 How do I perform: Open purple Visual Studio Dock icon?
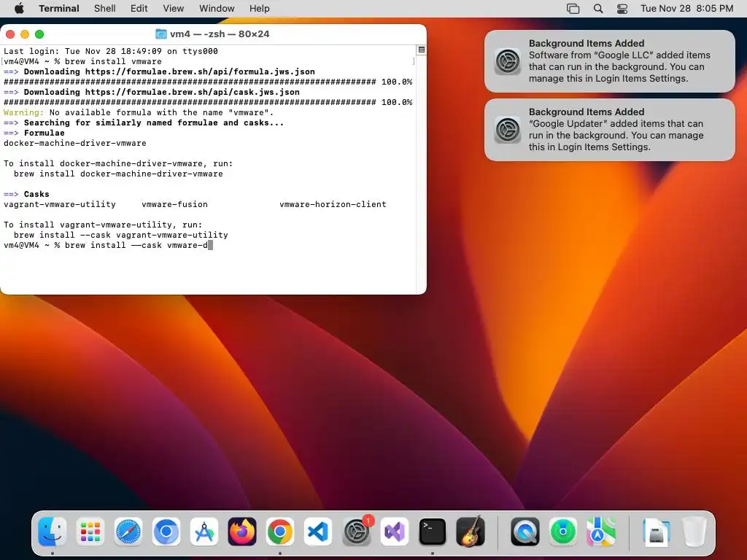[395, 532]
